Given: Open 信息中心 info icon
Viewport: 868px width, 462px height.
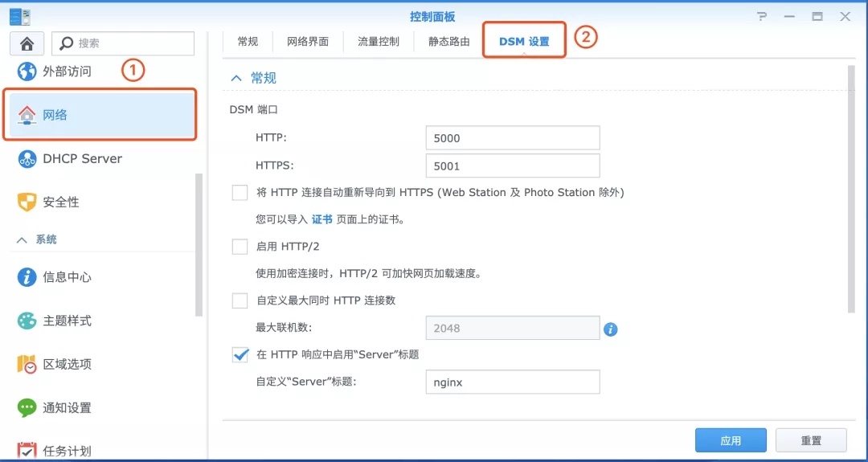Looking at the screenshot, I should point(27,276).
